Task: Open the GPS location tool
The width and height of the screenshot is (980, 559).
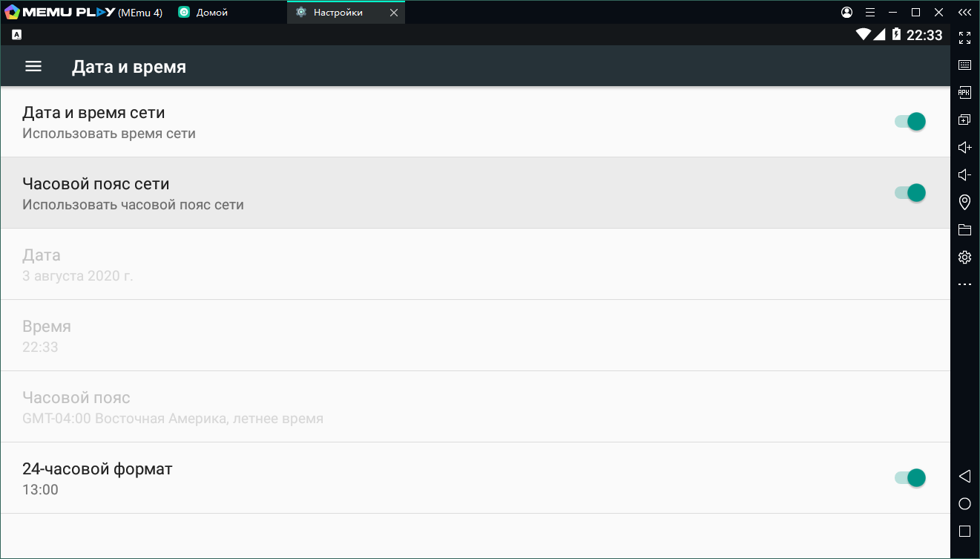Action: pyautogui.click(x=964, y=202)
